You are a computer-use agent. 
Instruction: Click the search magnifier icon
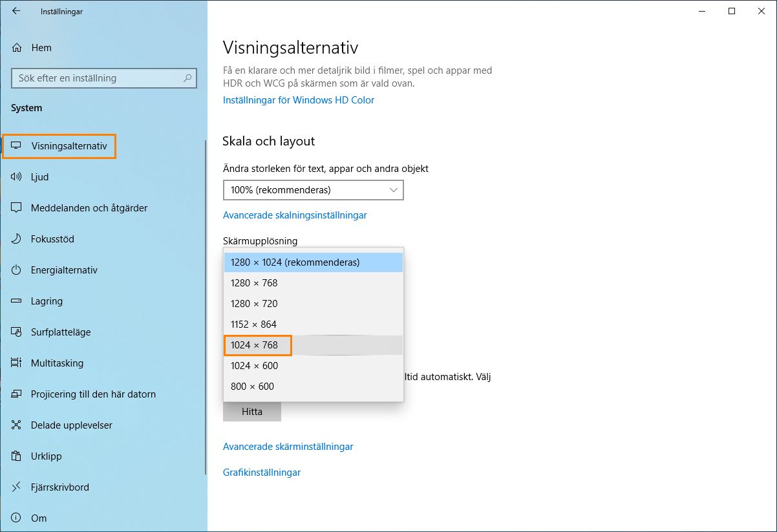coord(187,78)
